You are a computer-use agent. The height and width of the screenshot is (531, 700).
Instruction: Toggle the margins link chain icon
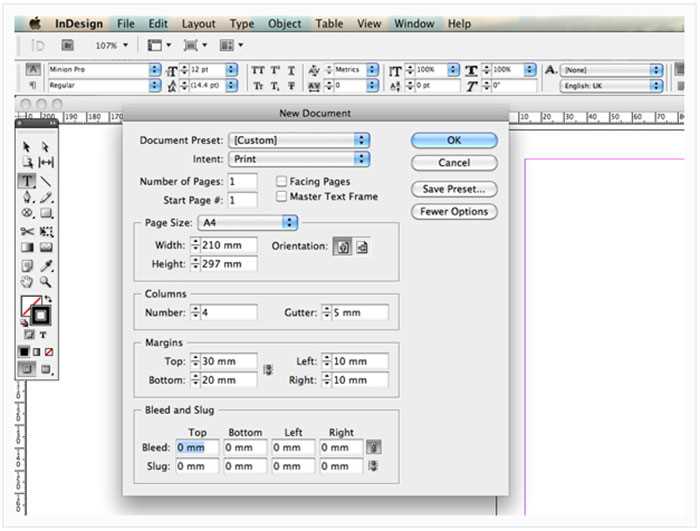coord(268,370)
